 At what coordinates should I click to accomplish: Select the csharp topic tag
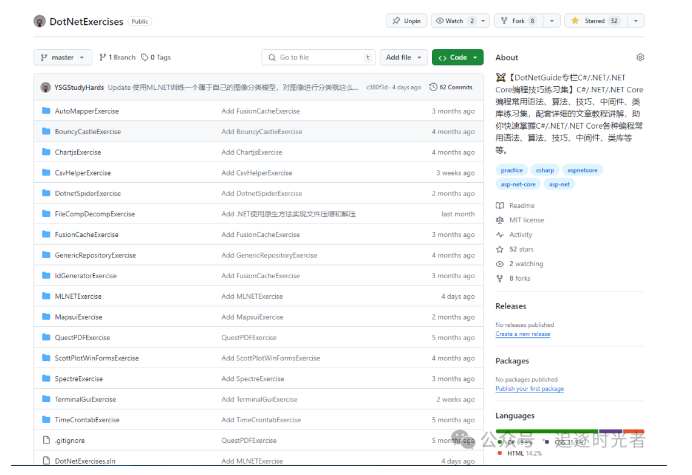(x=545, y=170)
